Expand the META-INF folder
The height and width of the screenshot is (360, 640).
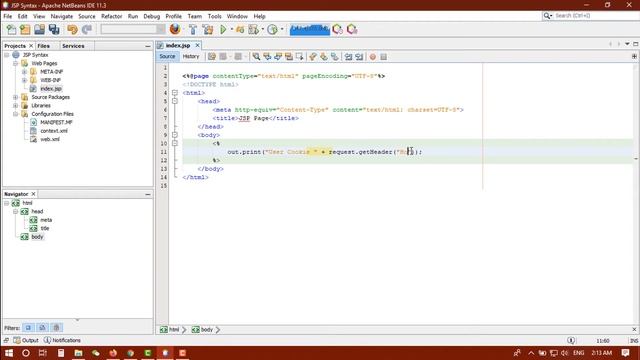(24, 72)
